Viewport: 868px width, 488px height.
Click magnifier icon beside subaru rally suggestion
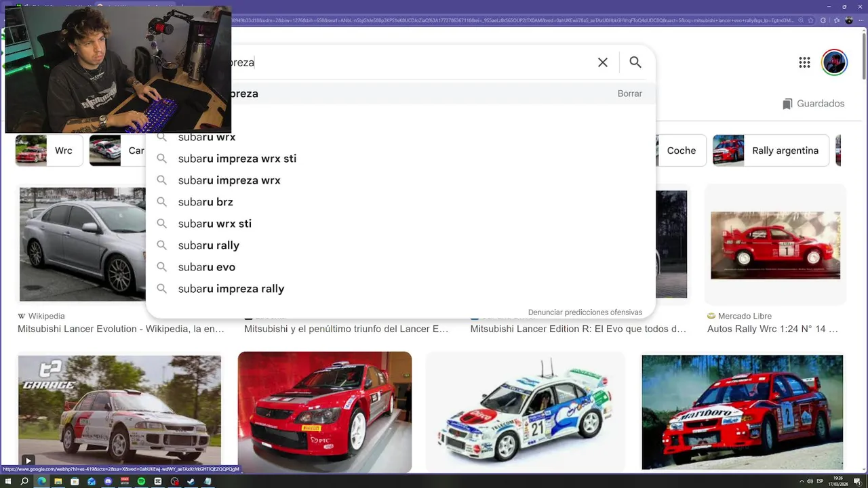pos(162,245)
